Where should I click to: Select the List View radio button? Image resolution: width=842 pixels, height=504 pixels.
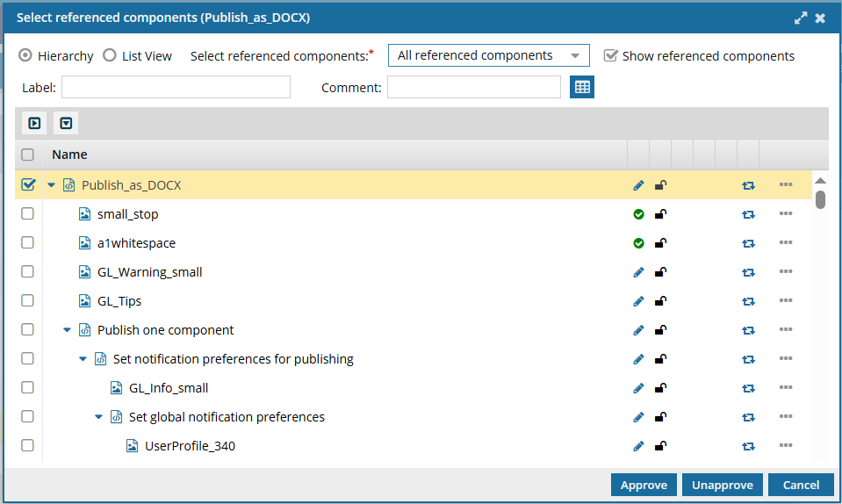tap(110, 55)
